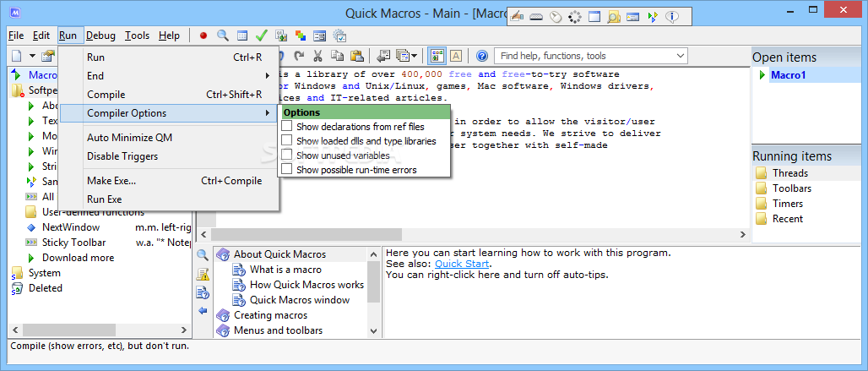Viewport: 868px width, 371px height.
Task: Open the Edit menu
Action: click(x=41, y=35)
